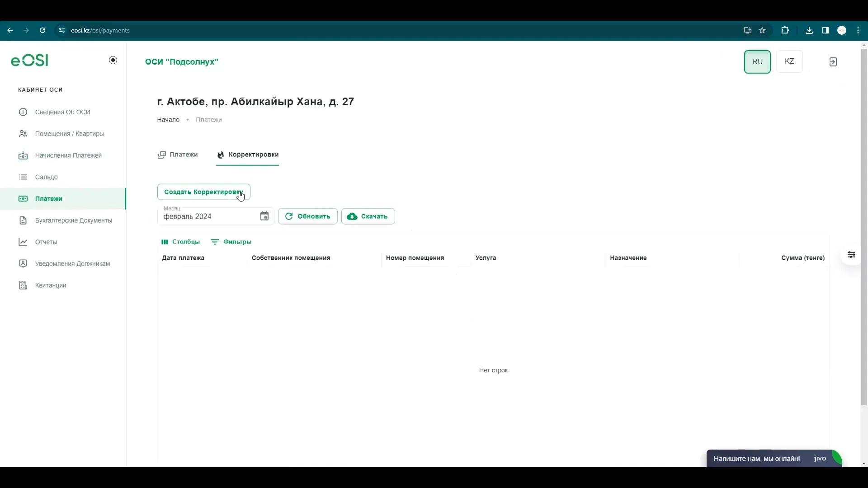
Task: Open Бухгалтерские Документы section
Action: tap(63, 221)
